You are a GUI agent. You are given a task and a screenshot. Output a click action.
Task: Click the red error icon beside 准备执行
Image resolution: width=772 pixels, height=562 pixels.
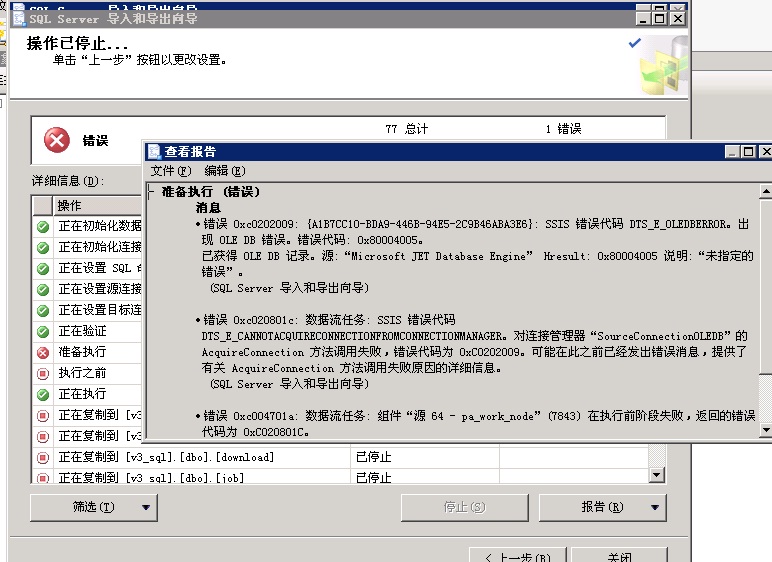[x=43, y=353]
